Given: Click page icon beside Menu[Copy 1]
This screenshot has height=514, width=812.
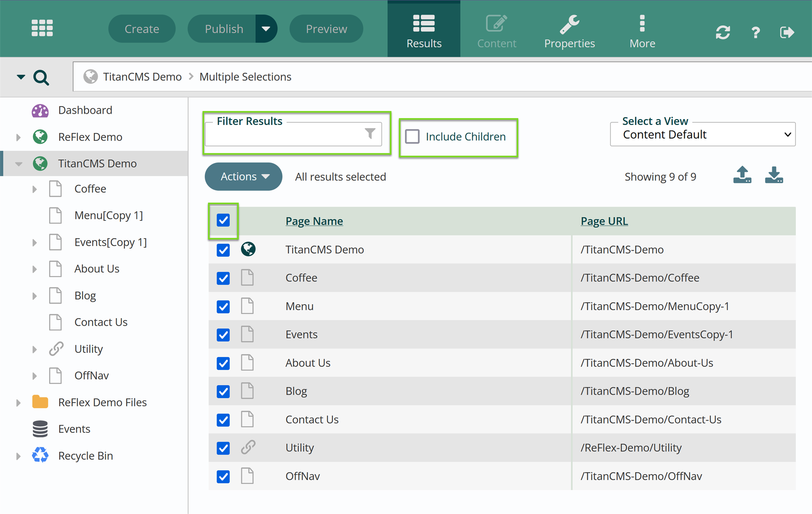Looking at the screenshot, I should [55, 215].
